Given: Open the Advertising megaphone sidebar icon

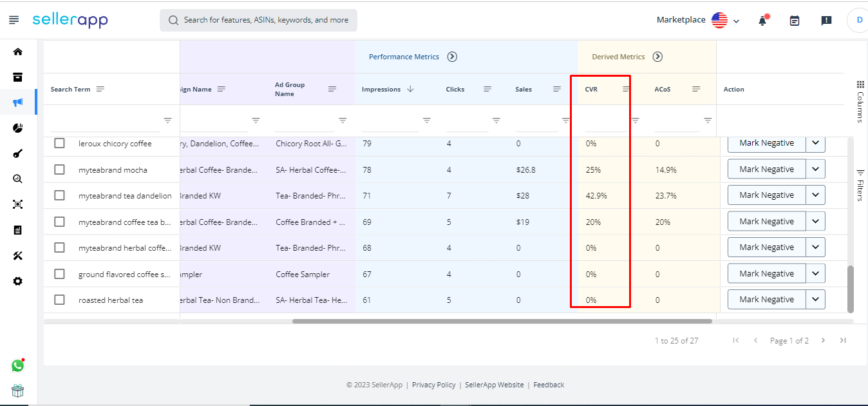Looking at the screenshot, I should click(x=17, y=101).
